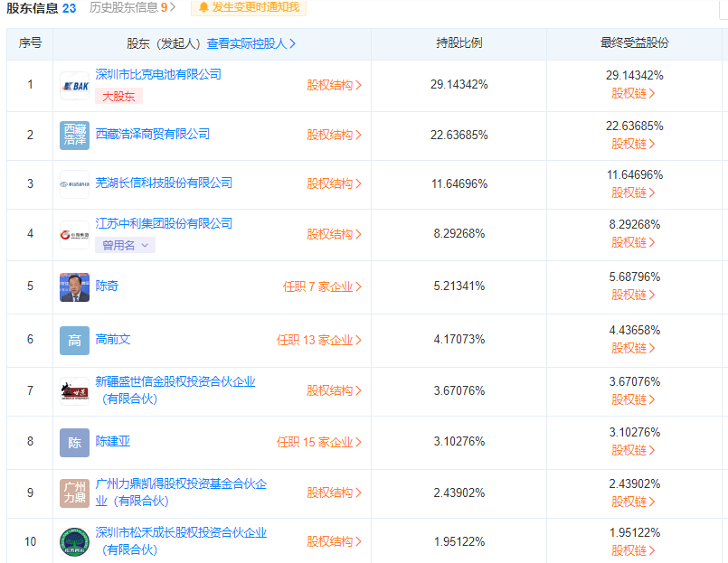Click the 西藏浩泽 logo icon

[x=74, y=136]
